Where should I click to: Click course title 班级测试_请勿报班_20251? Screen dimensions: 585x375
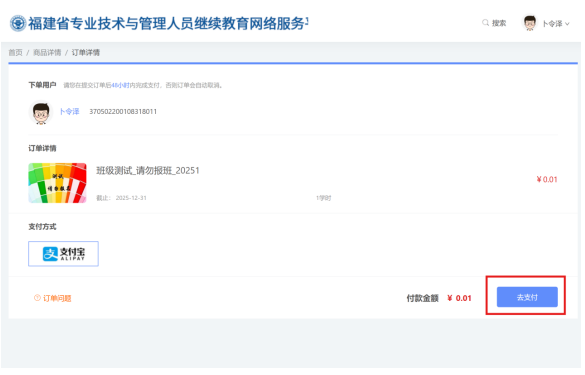[148, 171]
